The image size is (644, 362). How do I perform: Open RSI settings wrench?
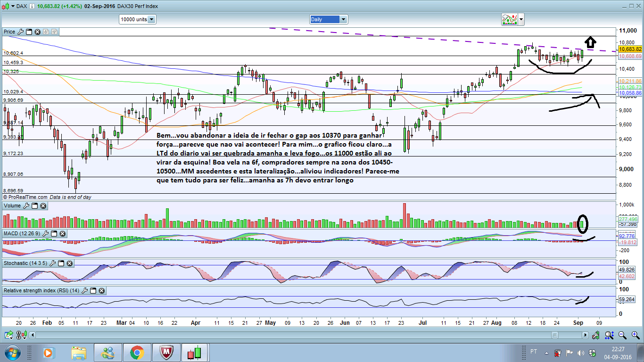[85, 291]
